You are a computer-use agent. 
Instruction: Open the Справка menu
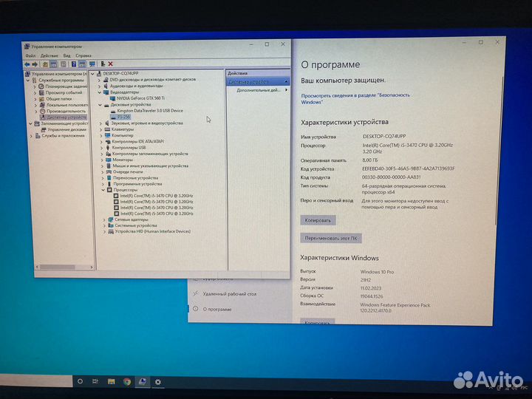[83, 55]
